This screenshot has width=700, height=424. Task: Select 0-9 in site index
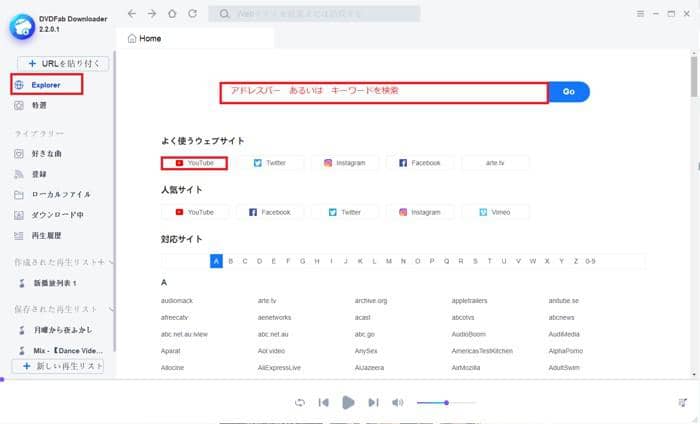click(590, 261)
